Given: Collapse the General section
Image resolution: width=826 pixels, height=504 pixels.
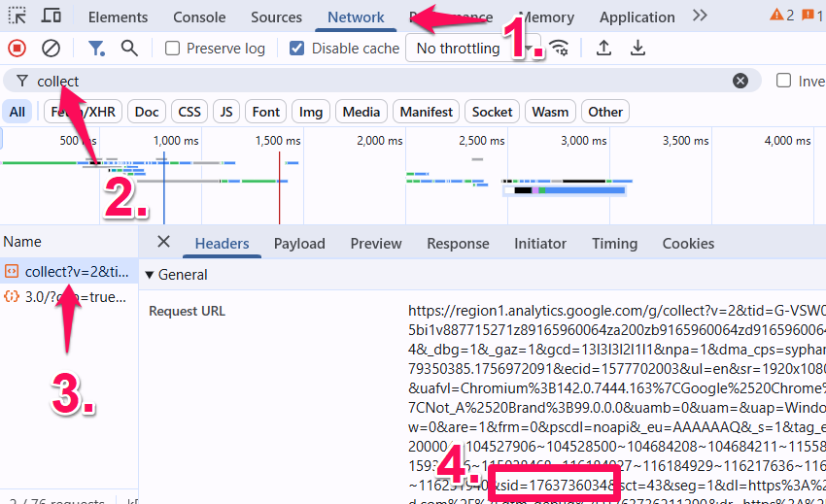Looking at the screenshot, I should point(150,275).
